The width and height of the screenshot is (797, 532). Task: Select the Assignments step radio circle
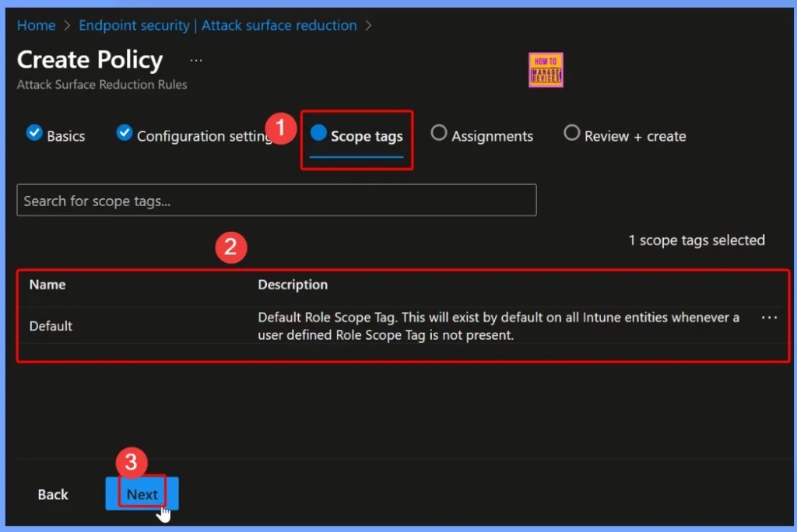click(438, 134)
